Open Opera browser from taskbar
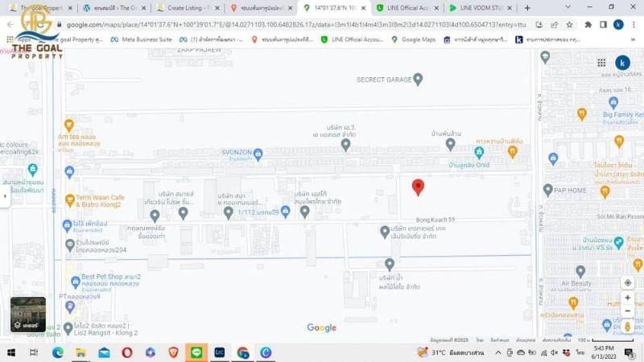This screenshot has width=644, height=362. tap(127, 352)
